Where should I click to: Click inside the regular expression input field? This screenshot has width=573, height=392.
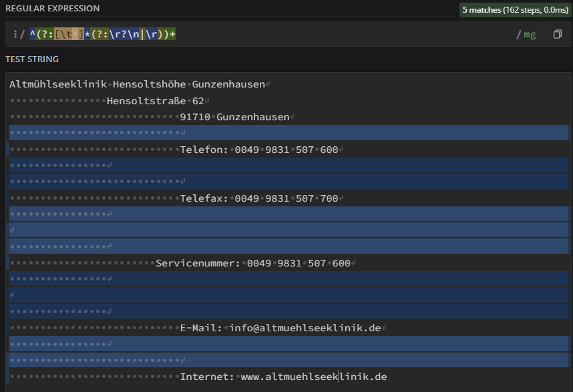click(x=334, y=34)
